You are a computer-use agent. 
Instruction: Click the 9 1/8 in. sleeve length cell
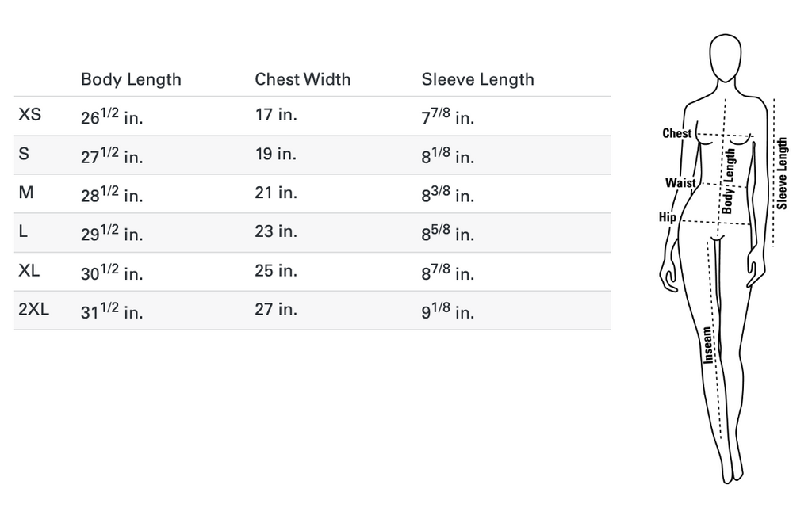click(x=447, y=311)
